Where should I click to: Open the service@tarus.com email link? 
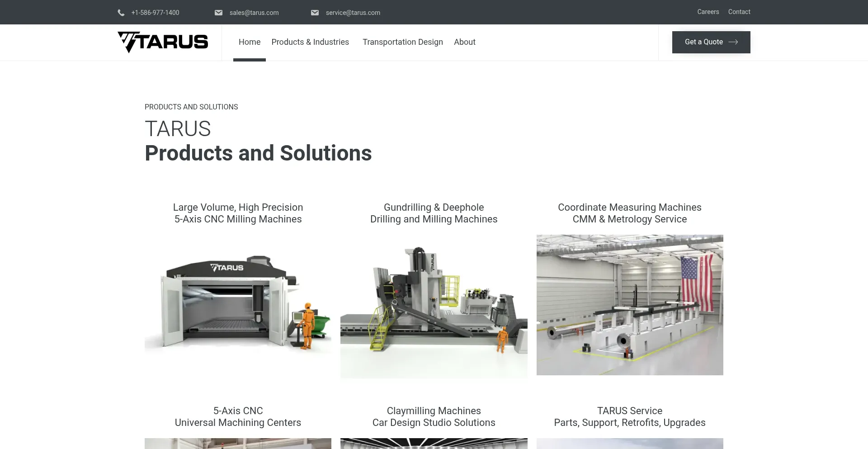tap(353, 13)
